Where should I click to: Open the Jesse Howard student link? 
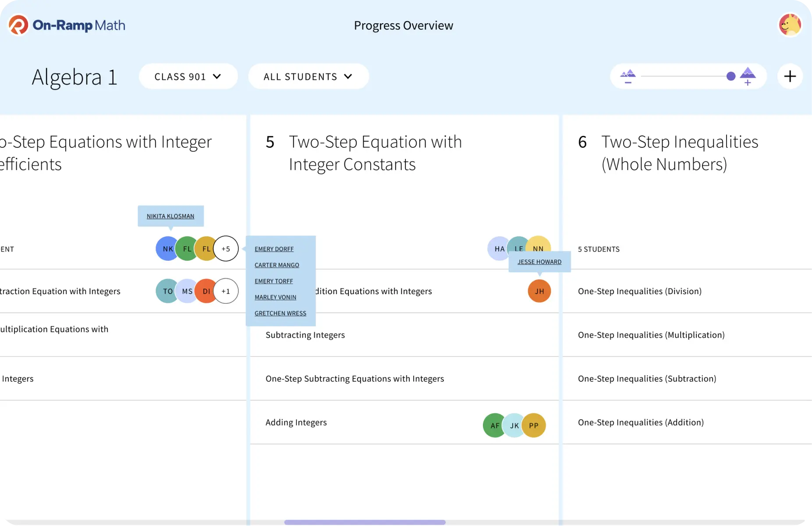[539, 262]
